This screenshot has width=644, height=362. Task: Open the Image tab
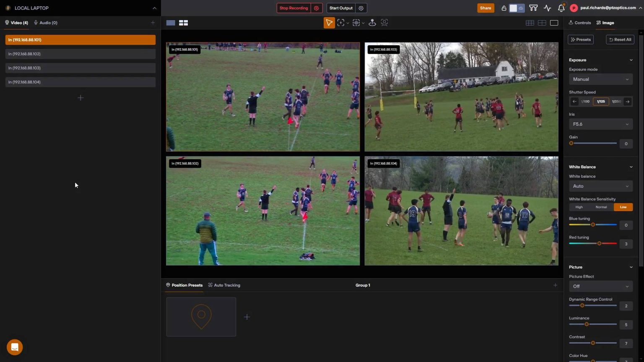[x=605, y=23]
